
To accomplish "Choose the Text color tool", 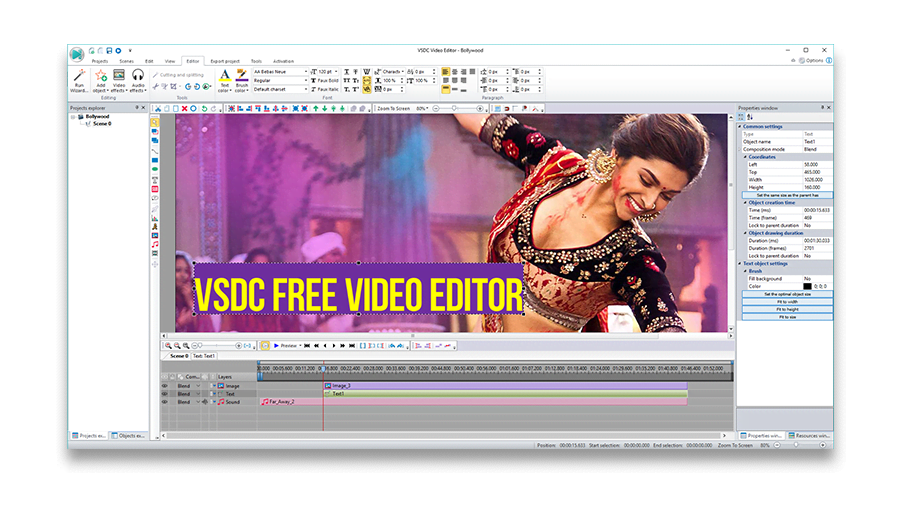I will (224, 80).
